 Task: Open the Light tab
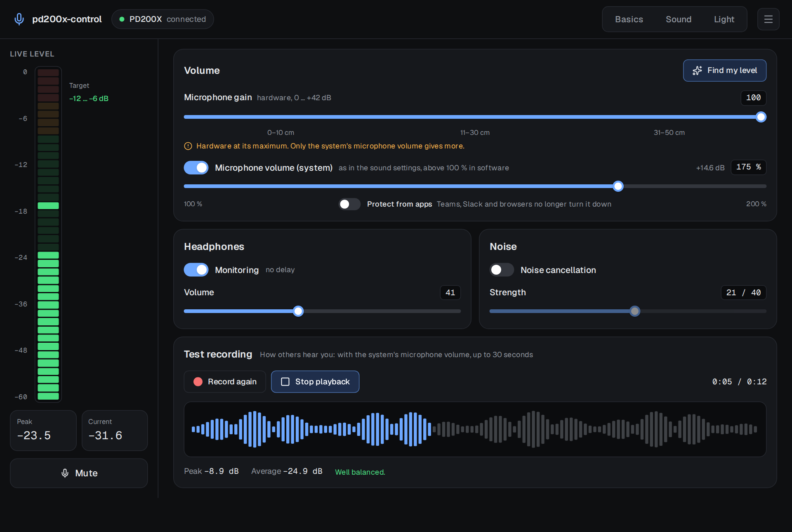[x=724, y=19]
